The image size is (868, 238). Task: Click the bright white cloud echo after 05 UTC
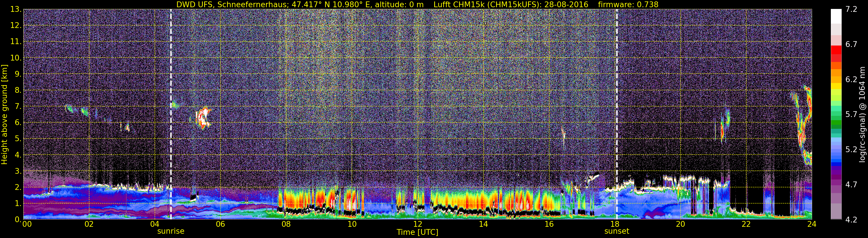203,118
